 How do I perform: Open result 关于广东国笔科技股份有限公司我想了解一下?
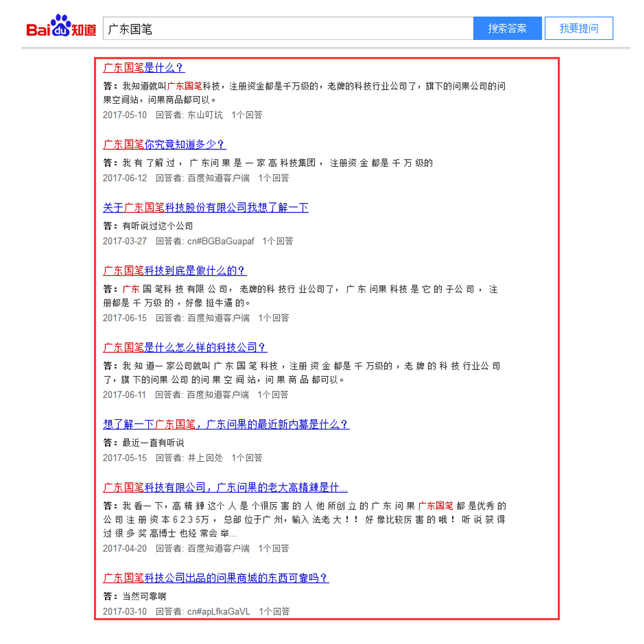tap(205, 207)
